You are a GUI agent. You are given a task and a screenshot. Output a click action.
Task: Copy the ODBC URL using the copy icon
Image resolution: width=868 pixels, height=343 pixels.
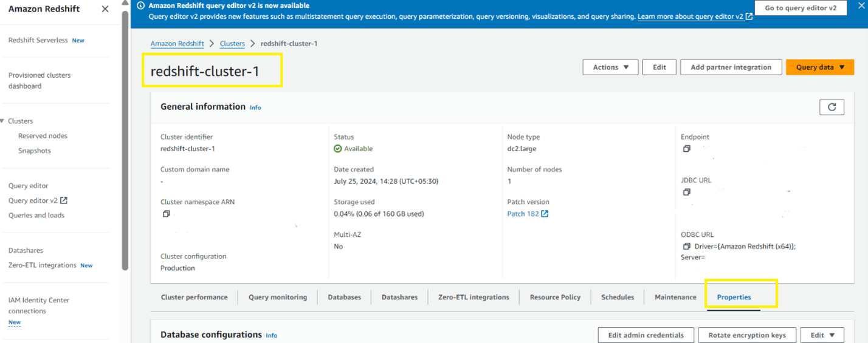pyautogui.click(x=686, y=246)
